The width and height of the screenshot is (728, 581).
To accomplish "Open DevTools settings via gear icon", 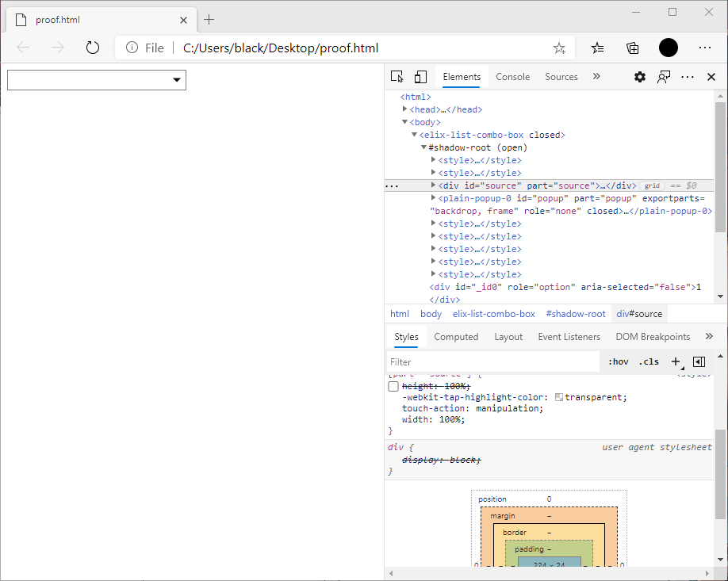I will [640, 76].
